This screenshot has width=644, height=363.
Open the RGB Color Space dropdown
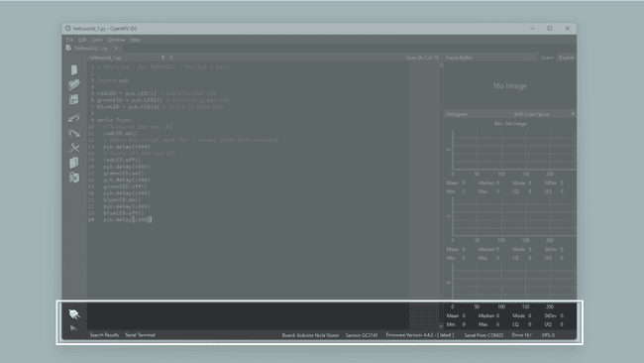544,114
